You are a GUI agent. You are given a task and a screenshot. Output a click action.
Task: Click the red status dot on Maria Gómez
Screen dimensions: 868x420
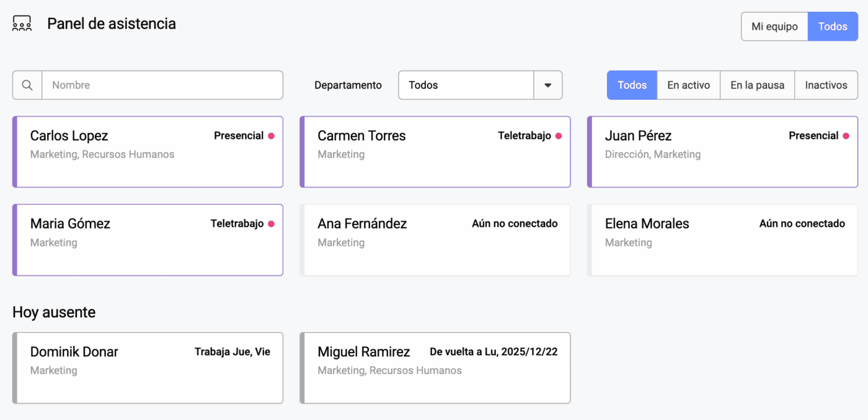tap(271, 224)
